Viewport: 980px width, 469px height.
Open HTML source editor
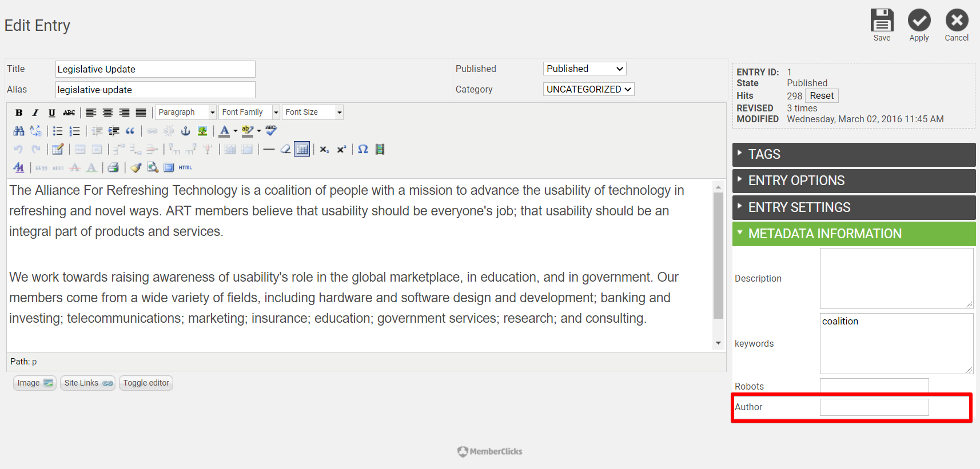185,167
